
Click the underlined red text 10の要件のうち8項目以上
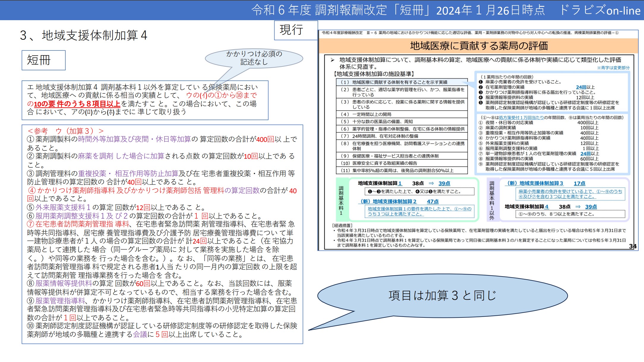point(77,104)
